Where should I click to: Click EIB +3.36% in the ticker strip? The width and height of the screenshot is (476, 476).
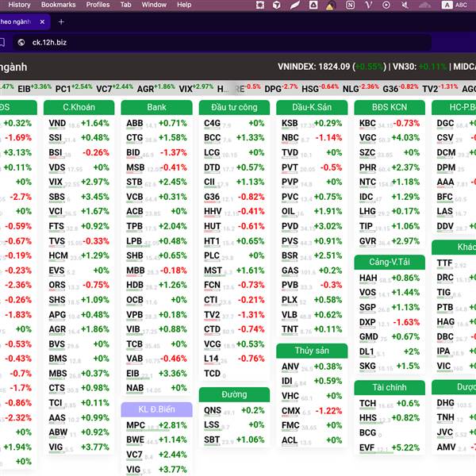pos(34,88)
